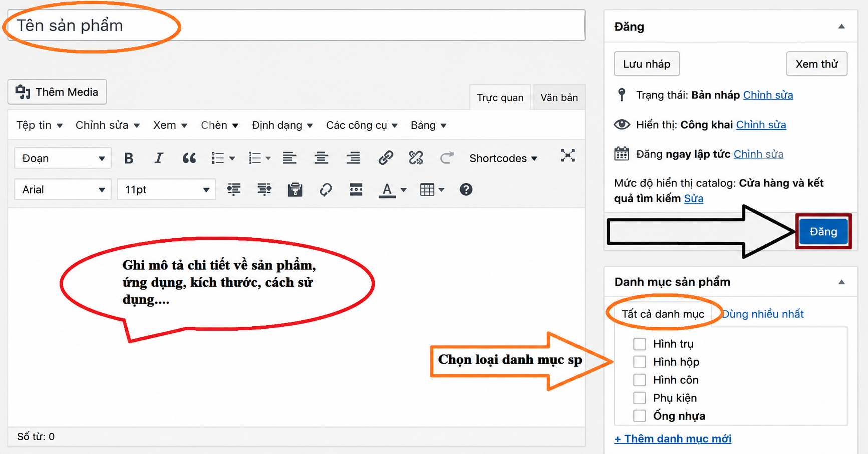Toggle bold text formatting

tap(129, 158)
